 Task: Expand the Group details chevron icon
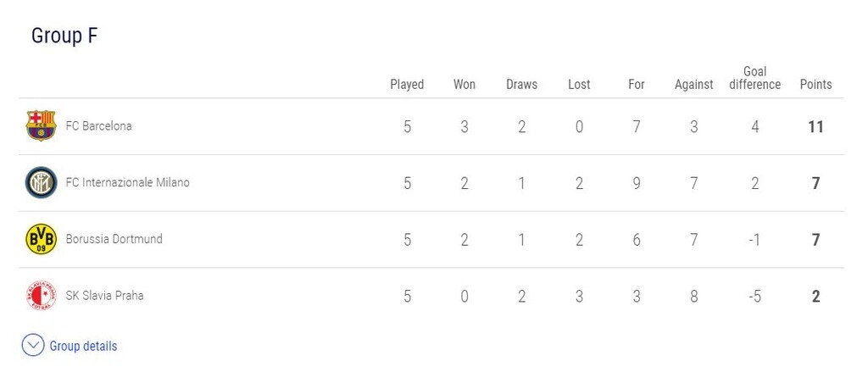(x=33, y=346)
